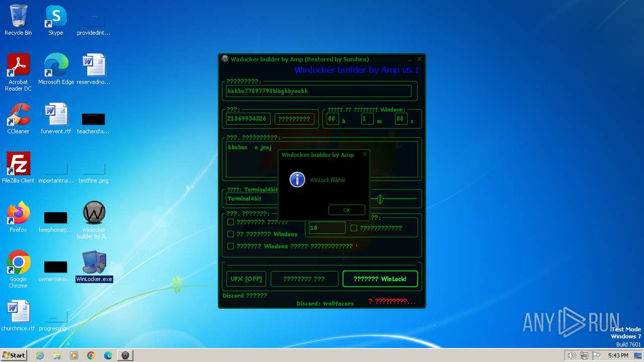Image resolution: width=644 pixels, height=362 pixels.
Task: Click the hbhbu77897798hibghbyoubh text field
Action: point(318,91)
